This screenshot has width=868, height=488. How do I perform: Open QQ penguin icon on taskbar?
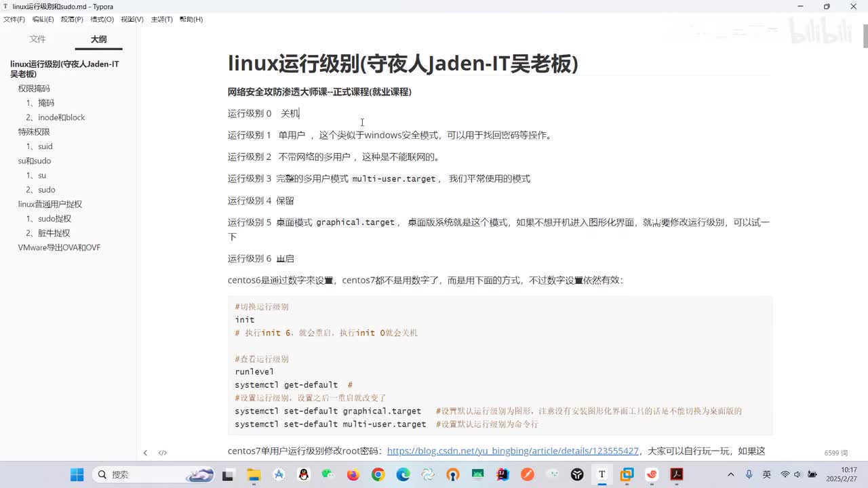click(303, 474)
